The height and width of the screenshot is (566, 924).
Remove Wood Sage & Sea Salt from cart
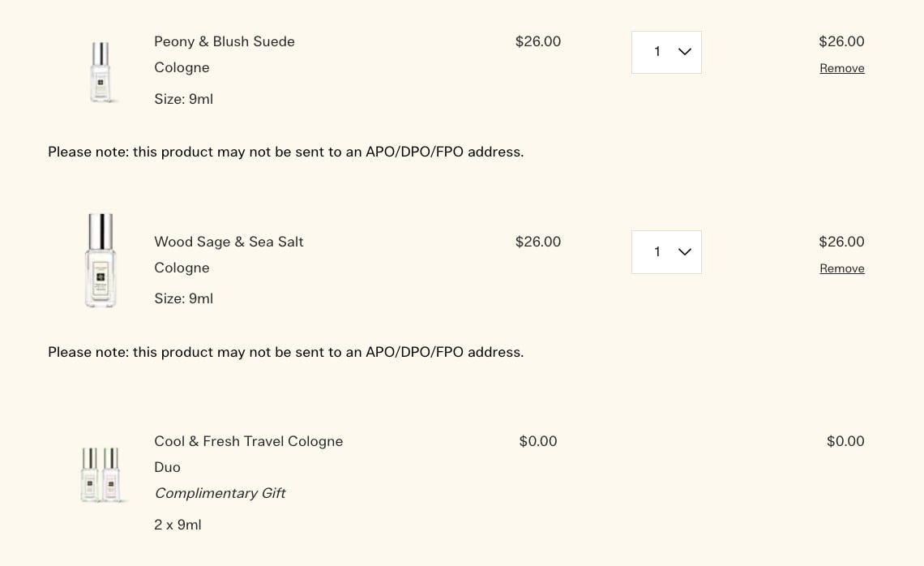pyautogui.click(x=841, y=269)
